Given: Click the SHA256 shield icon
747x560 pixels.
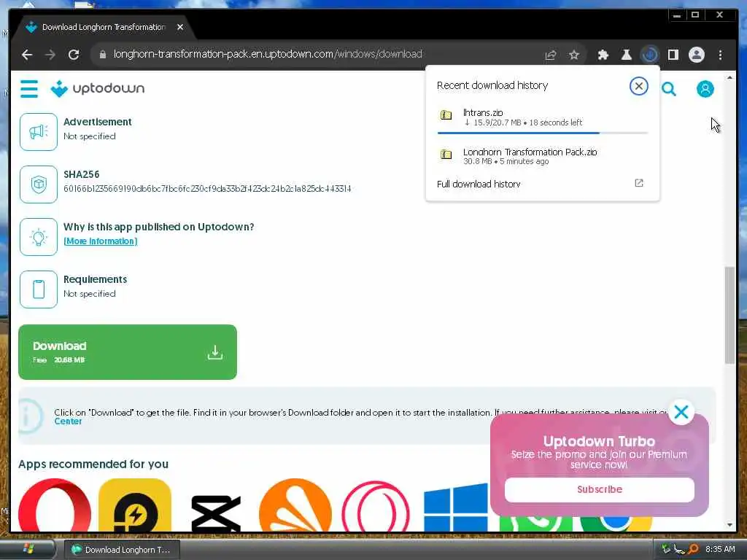Looking at the screenshot, I should [x=39, y=184].
